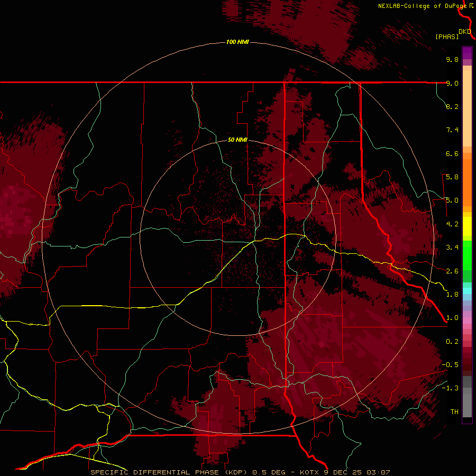Click the [PHAS] legend unit label

tap(447, 36)
